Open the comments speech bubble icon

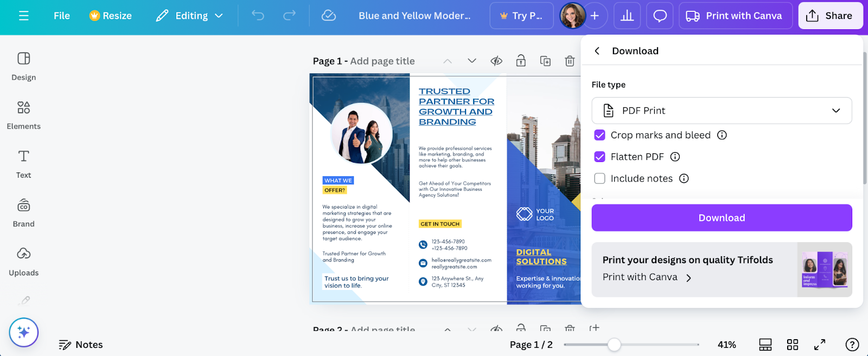tap(660, 16)
